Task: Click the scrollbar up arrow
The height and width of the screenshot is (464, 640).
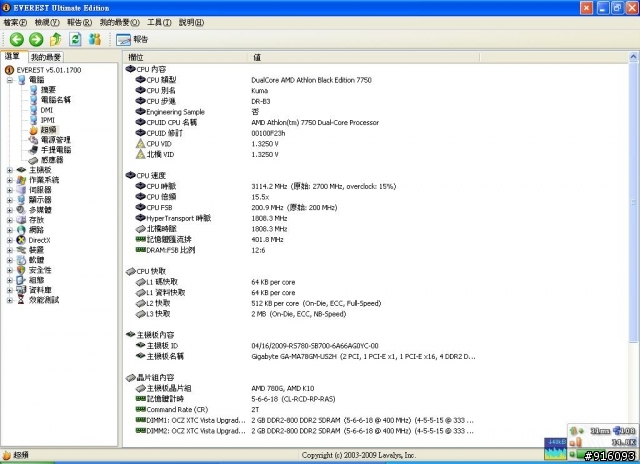Action: [633, 57]
